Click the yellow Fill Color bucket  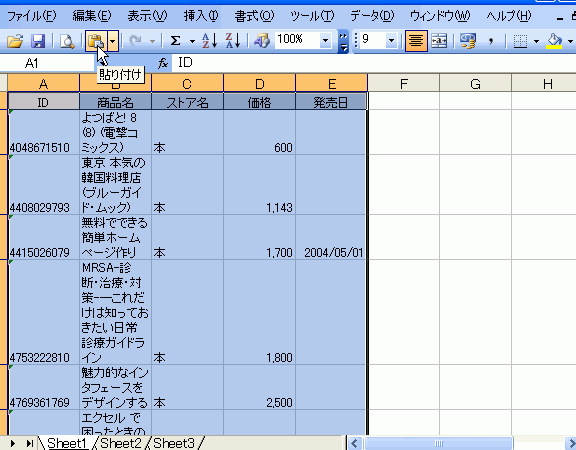(x=554, y=41)
